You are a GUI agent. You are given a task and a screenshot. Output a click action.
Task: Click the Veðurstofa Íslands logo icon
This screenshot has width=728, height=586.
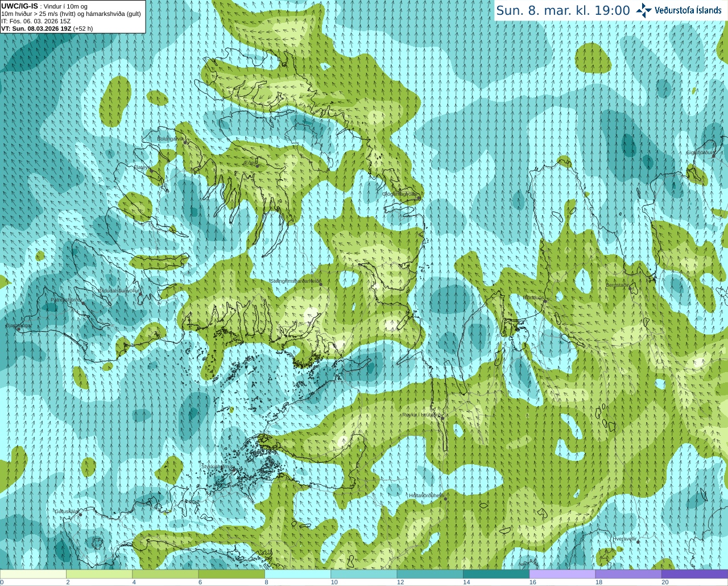point(643,10)
